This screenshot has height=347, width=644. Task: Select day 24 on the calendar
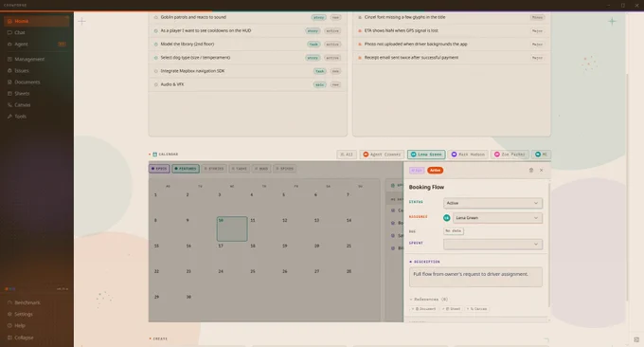point(232,280)
